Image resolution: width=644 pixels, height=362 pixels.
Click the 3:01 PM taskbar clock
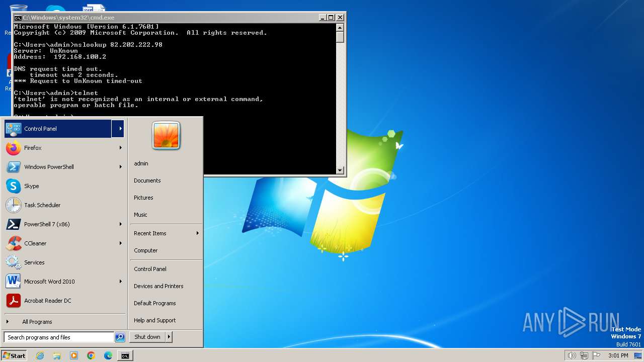[618, 355]
